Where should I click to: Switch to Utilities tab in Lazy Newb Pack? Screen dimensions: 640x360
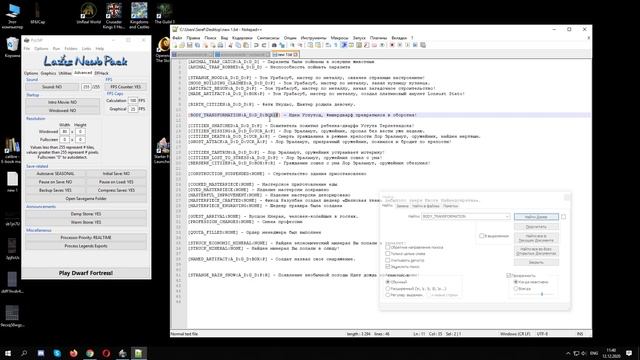click(65, 73)
